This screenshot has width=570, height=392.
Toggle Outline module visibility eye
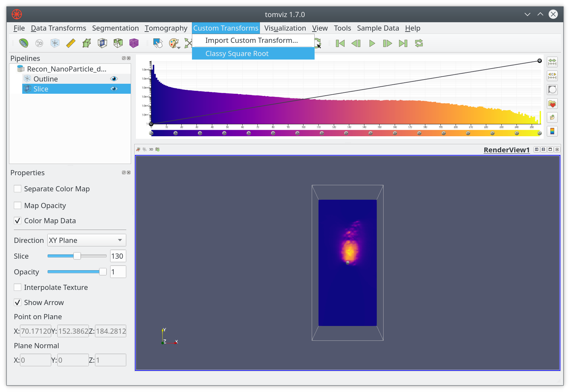(x=114, y=79)
